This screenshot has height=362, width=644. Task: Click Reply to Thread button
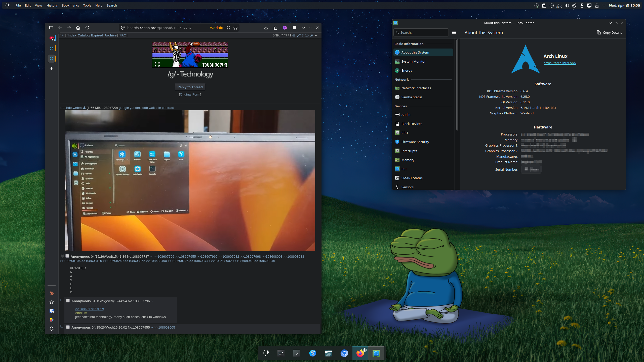coord(190,87)
